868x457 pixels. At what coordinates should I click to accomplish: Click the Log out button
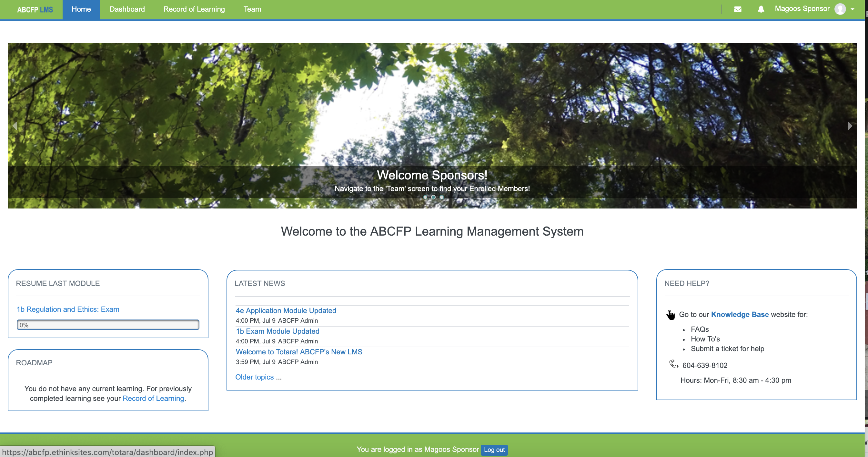[x=494, y=450]
